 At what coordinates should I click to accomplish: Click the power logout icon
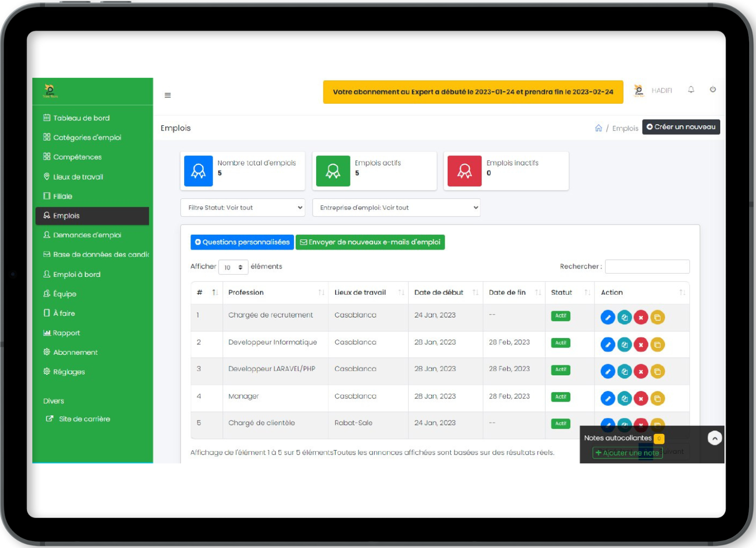[x=712, y=89]
